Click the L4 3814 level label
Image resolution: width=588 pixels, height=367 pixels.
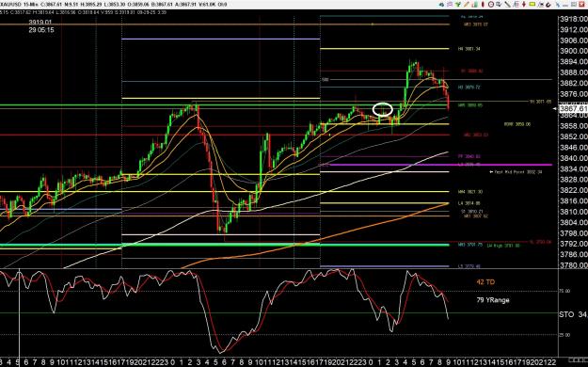coord(469,203)
